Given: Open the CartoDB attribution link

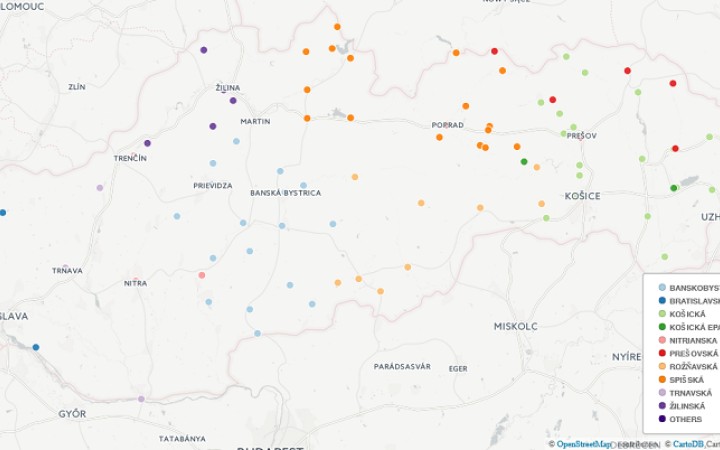Looking at the screenshot, I should tap(688, 444).
